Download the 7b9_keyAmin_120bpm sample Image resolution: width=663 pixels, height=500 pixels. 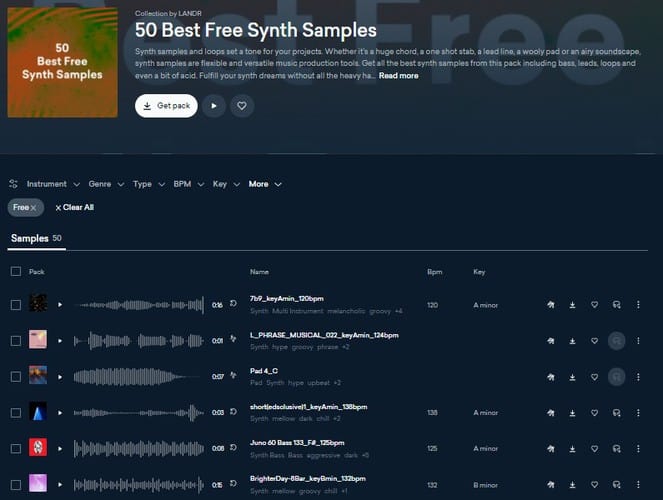coord(573,305)
